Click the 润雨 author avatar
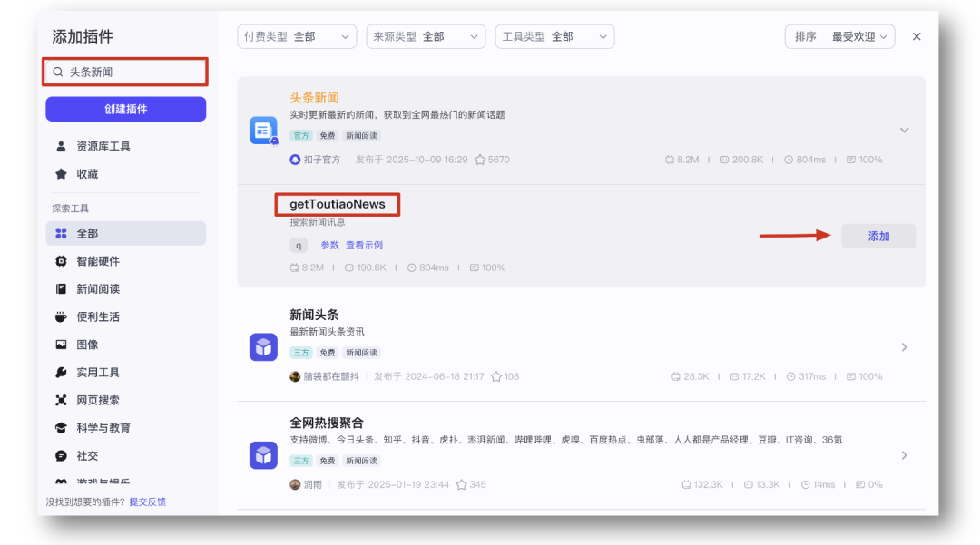This screenshot has height=545, width=980. [295, 484]
